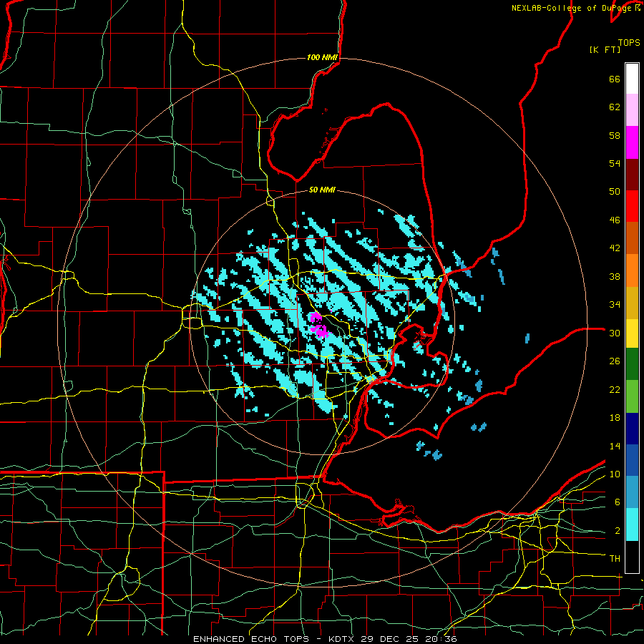
Task: Select the 54 legend label
Action: click(x=615, y=163)
